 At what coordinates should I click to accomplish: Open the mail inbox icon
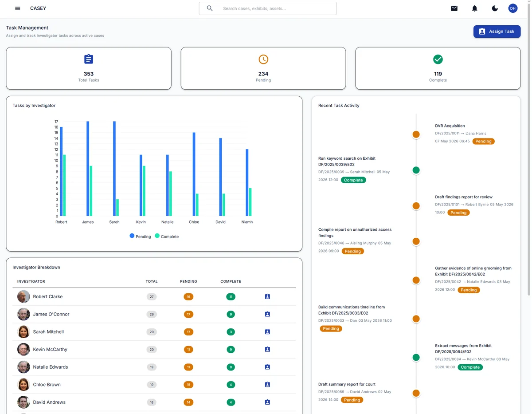[x=454, y=8]
